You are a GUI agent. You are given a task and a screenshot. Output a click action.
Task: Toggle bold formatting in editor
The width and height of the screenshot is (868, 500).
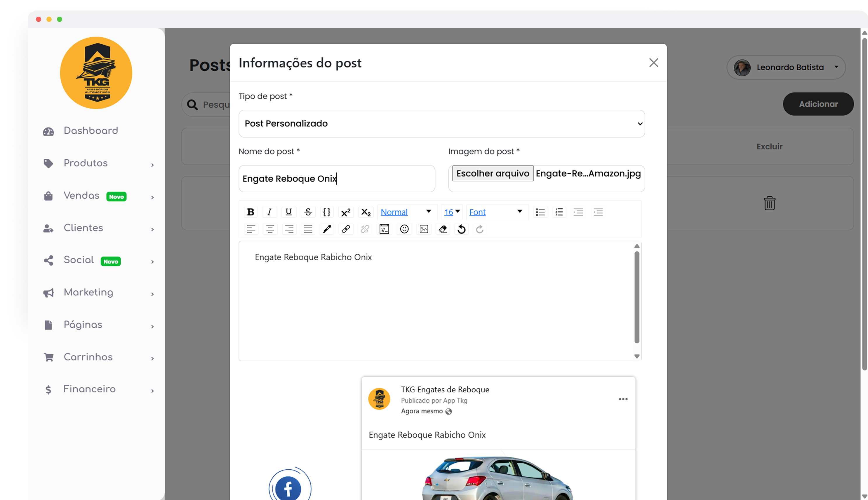(x=251, y=212)
